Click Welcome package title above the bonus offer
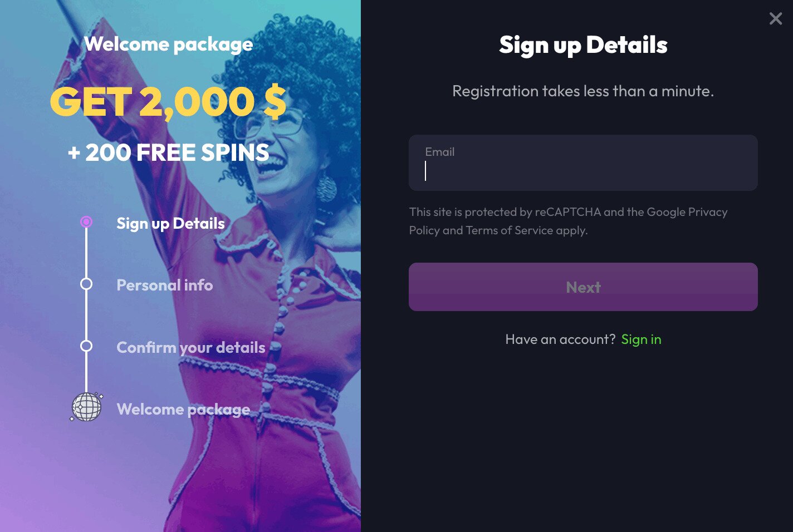793x532 pixels. 168,45
